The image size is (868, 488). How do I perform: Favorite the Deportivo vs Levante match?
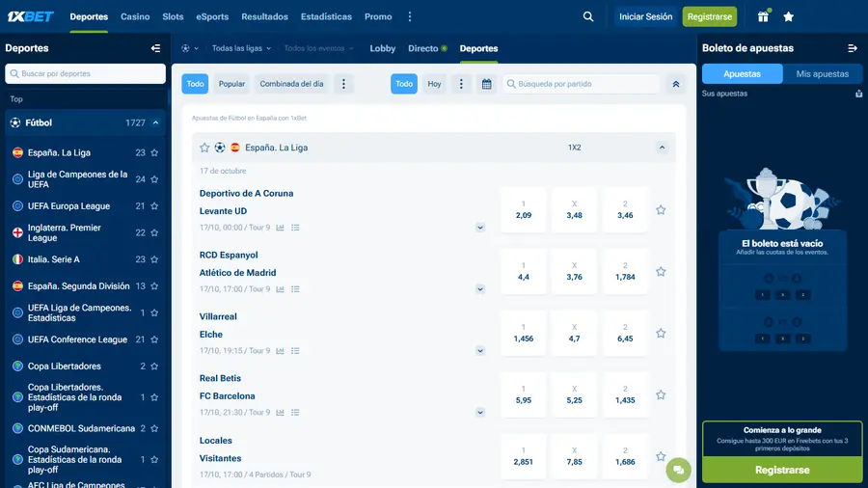pos(661,209)
